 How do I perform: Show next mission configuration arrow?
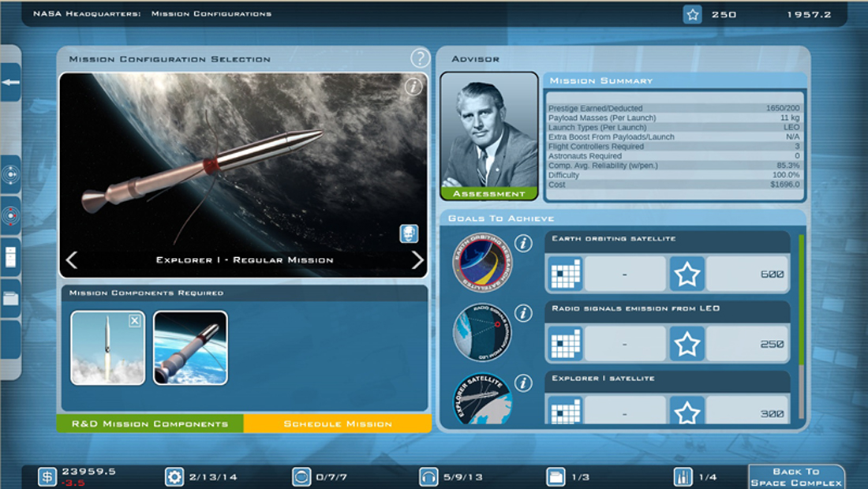(x=417, y=260)
